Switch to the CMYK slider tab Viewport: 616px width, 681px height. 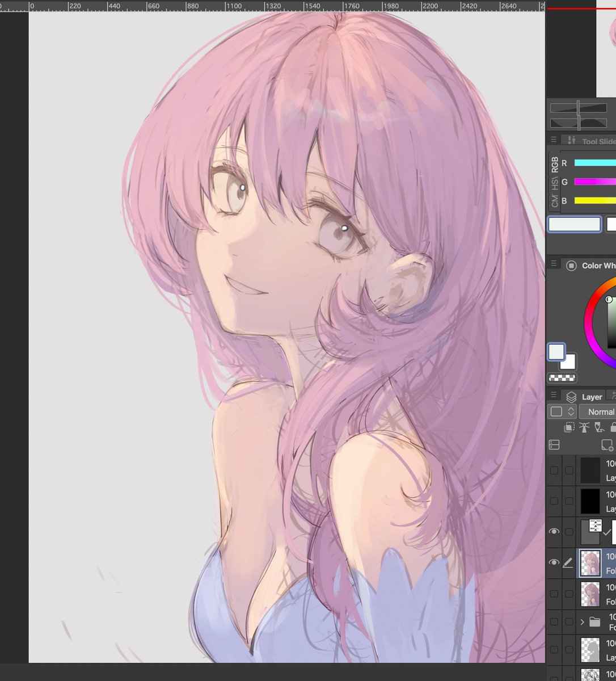click(x=554, y=201)
